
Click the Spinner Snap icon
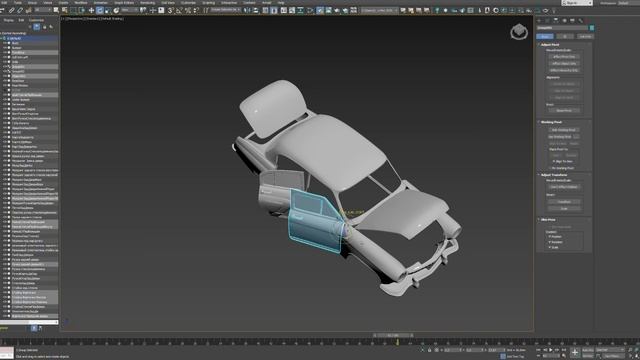196,10
